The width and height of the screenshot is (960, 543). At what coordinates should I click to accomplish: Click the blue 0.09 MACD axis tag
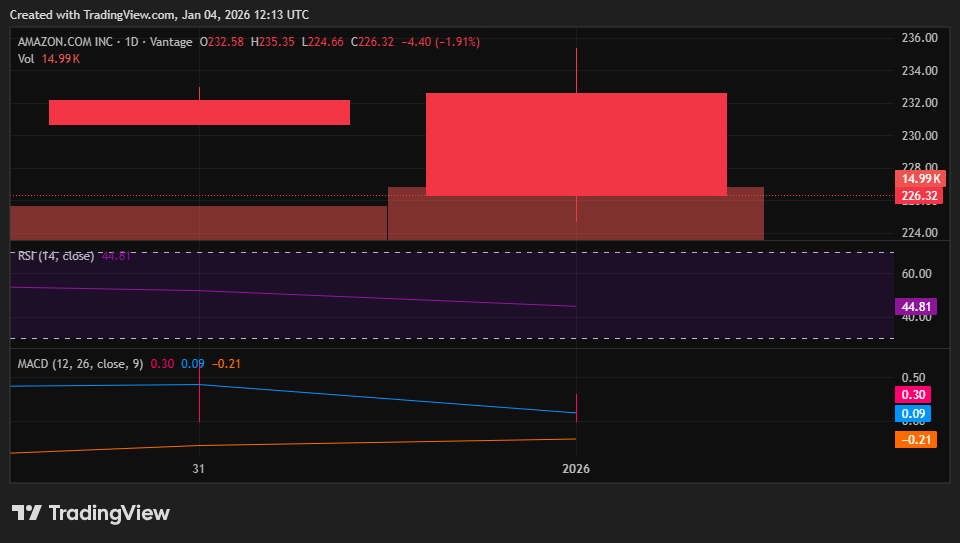tap(913, 414)
